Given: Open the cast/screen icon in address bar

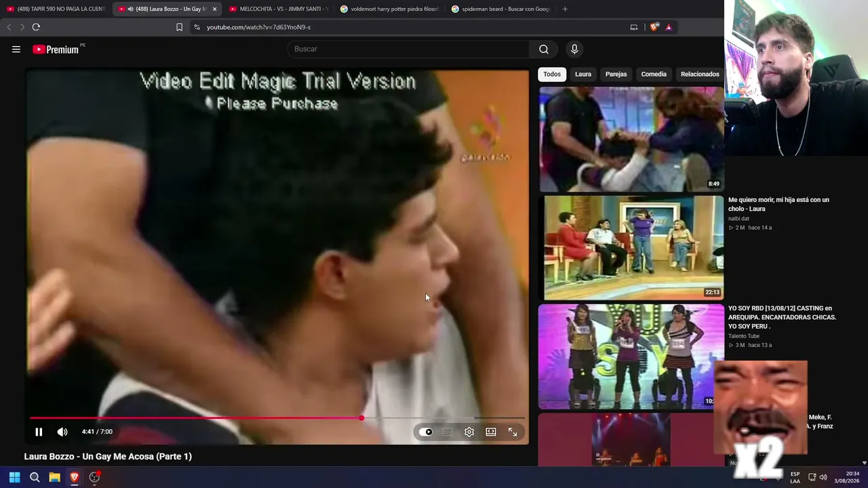Looking at the screenshot, I should point(634,27).
